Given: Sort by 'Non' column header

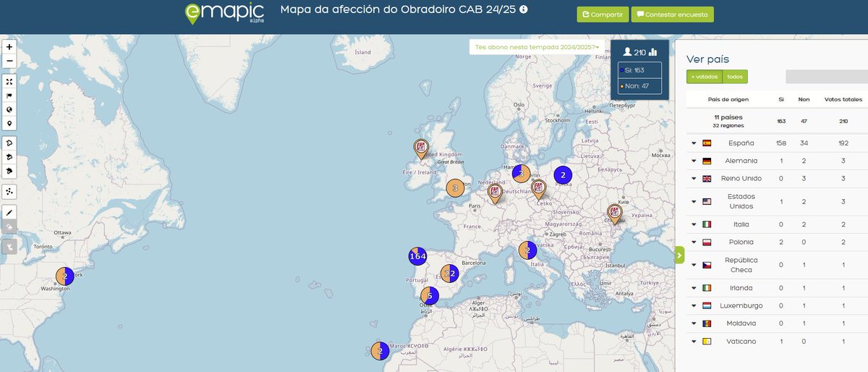Looking at the screenshot, I should (x=804, y=99).
